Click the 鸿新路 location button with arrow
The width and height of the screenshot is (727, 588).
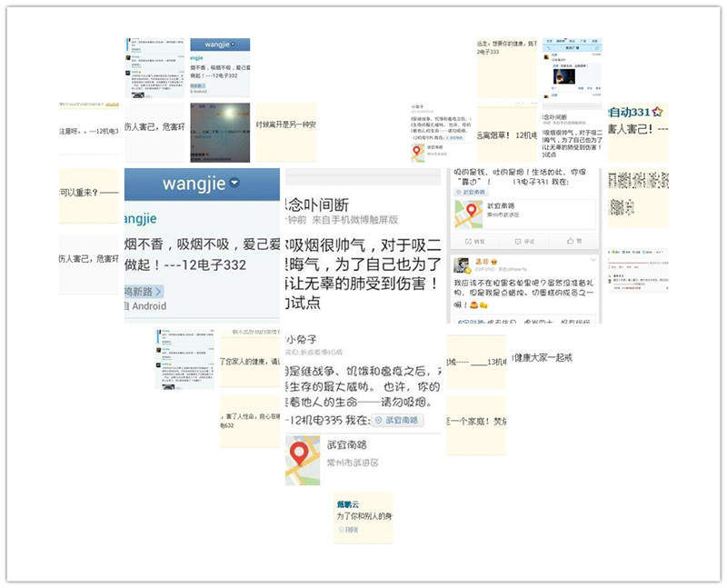pyautogui.click(x=144, y=292)
